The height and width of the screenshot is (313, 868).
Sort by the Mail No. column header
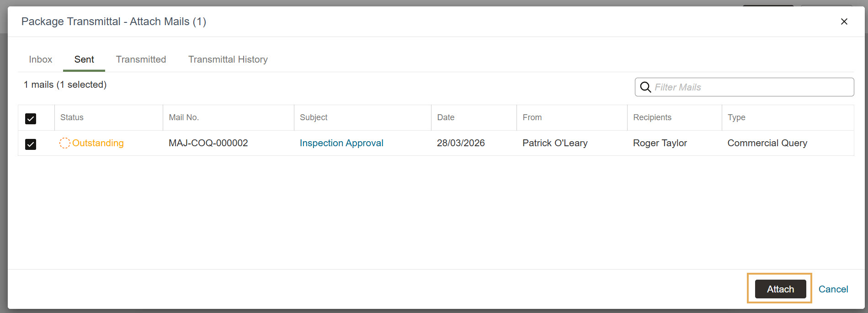point(184,117)
